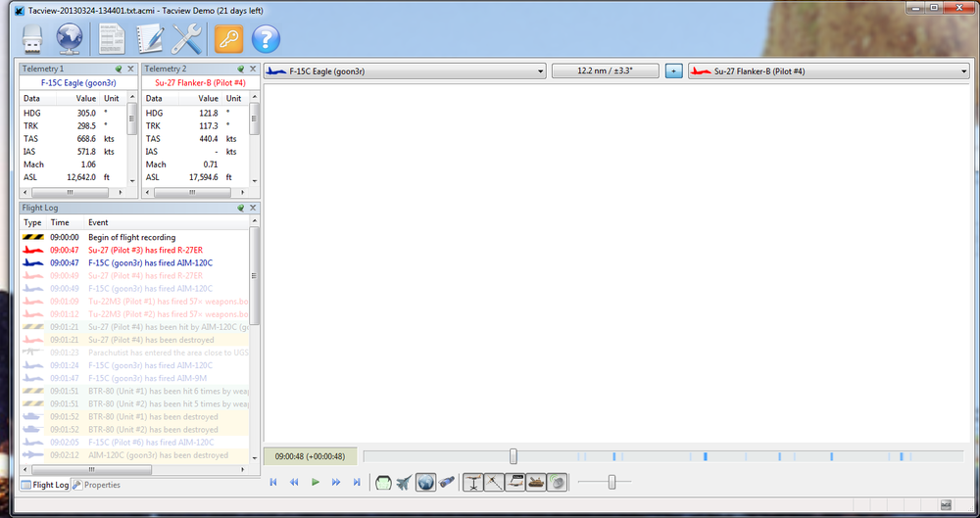The image size is (980, 518).
Task: Select 'BTR-80 (Unit #1) has been destroyed' row
Action: [x=134, y=417]
